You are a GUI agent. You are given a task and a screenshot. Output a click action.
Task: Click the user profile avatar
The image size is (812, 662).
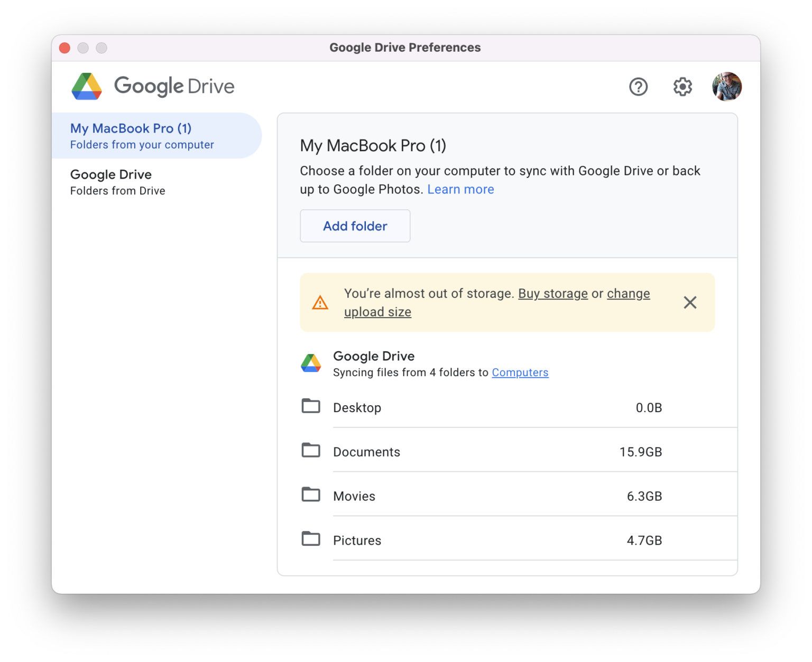(x=727, y=86)
